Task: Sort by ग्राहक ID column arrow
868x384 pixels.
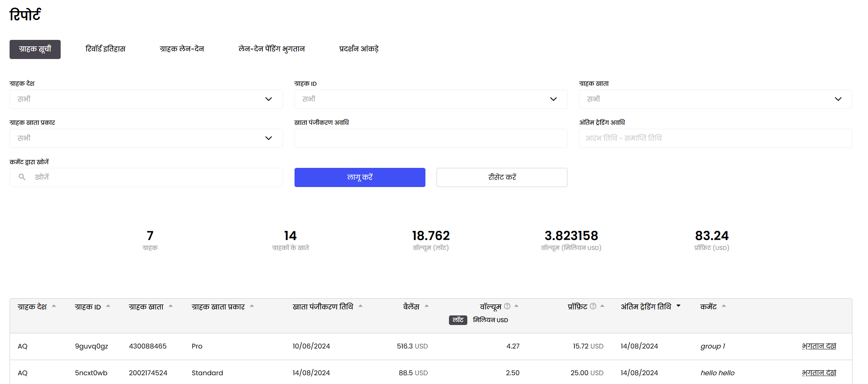Action: click(x=108, y=306)
